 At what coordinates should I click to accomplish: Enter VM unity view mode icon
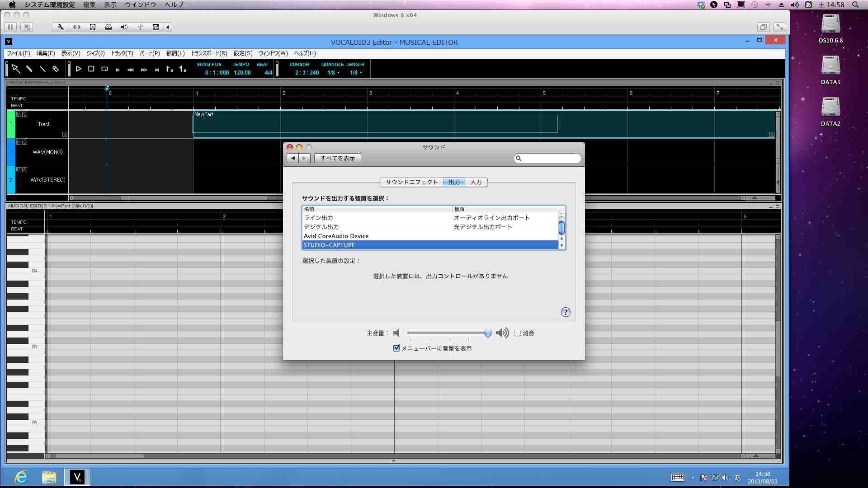pyautogui.click(x=763, y=27)
